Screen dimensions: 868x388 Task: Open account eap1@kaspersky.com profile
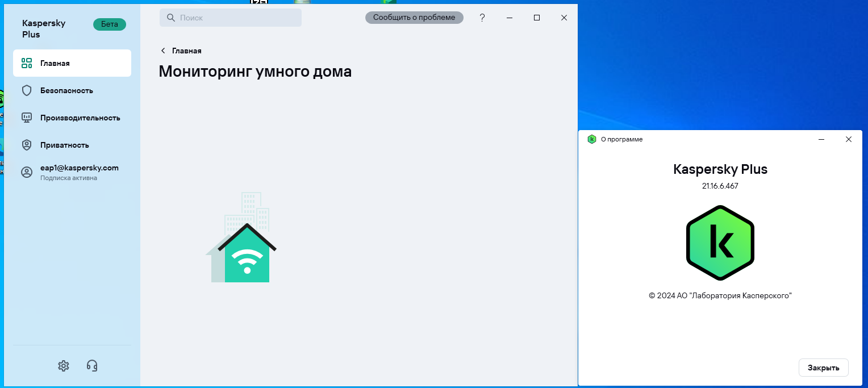(72, 172)
